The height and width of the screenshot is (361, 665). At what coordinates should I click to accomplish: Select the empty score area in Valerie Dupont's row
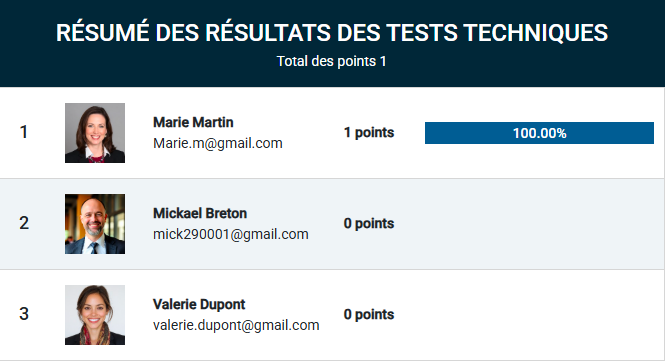point(539,315)
